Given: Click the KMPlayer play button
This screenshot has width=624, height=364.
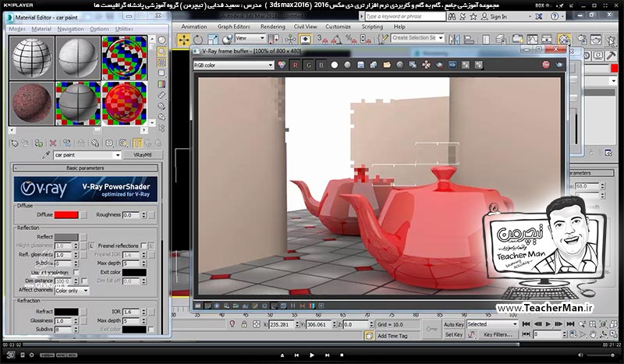Looking at the screenshot, I should (311, 355).
